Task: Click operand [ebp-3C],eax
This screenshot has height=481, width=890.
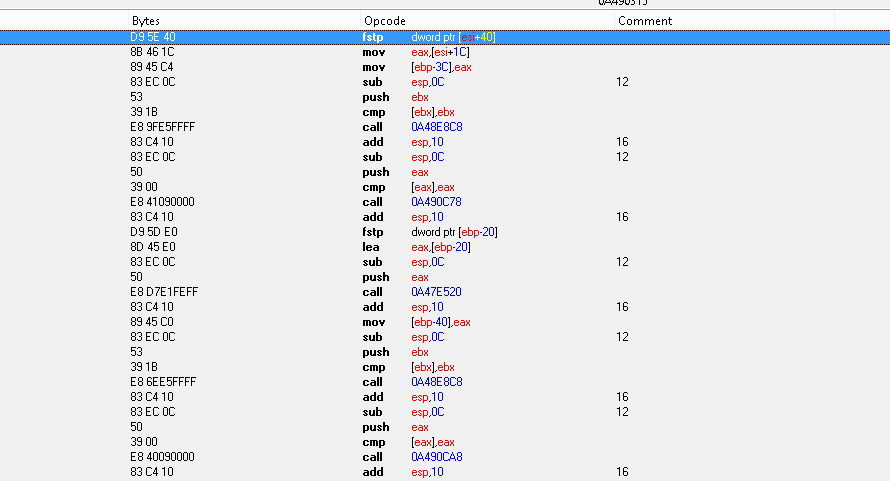Action: (x=441, y=67)
